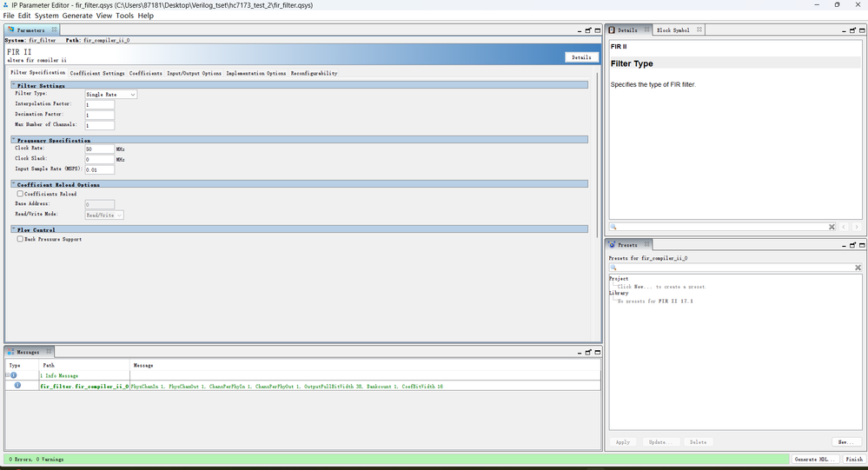
Task: Enable the Coefficients Reload checkbox
Action: tap(20, 194)
